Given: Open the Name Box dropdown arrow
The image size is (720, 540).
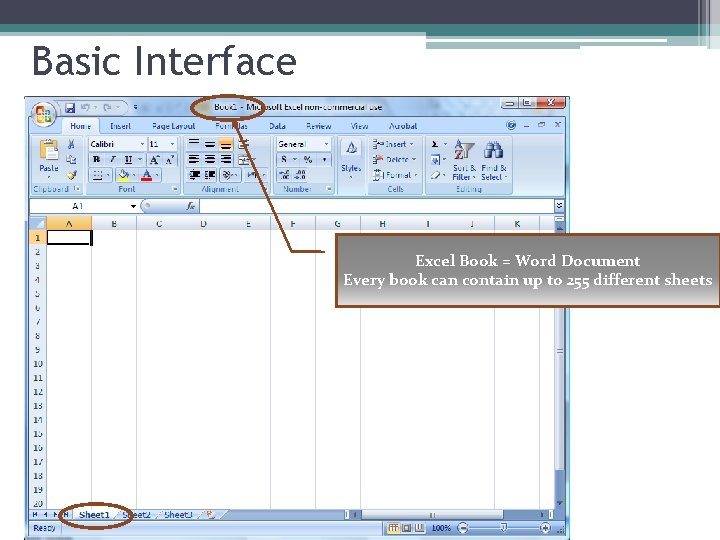Looking at the screenshot, I should (x=133, y=206).
